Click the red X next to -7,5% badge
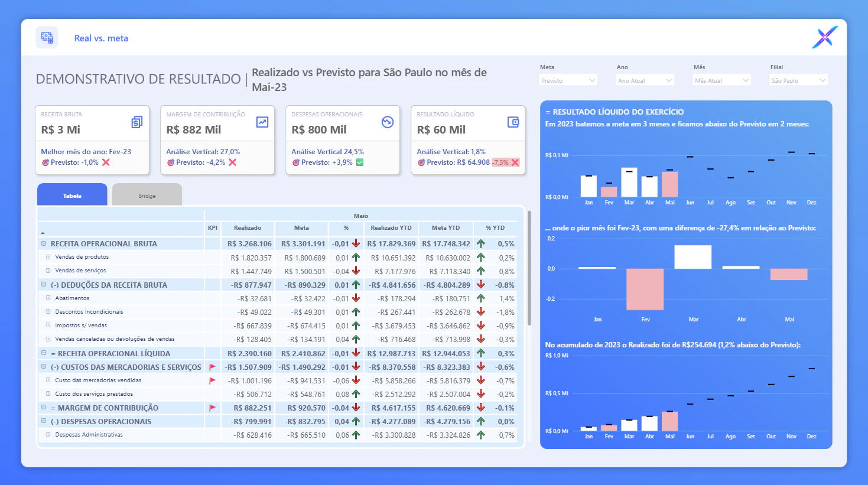The height and width of the screenshot is (485, 868). (515, 162)
